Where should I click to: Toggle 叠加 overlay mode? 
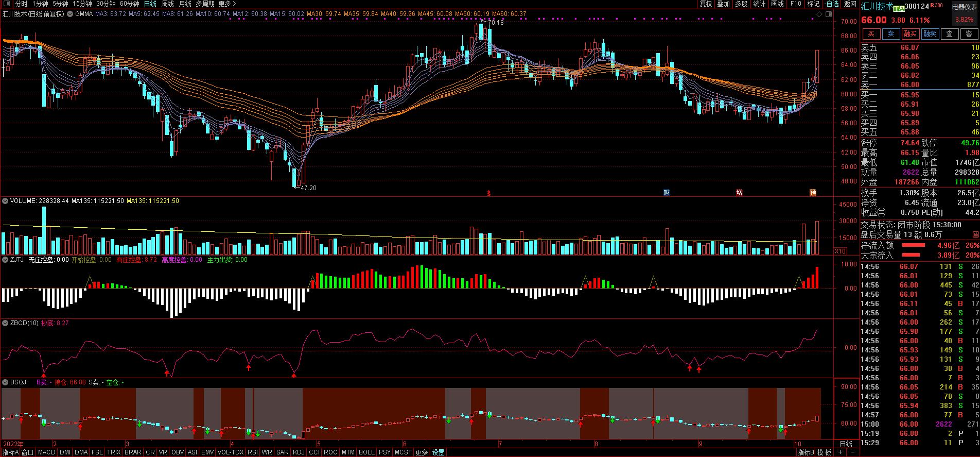(723, 4)
